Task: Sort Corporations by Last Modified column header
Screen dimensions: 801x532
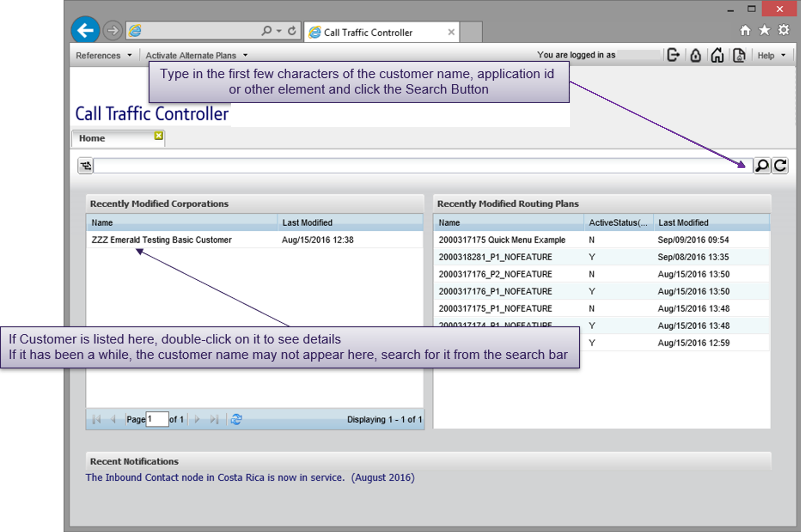Action: click(351, 223)
